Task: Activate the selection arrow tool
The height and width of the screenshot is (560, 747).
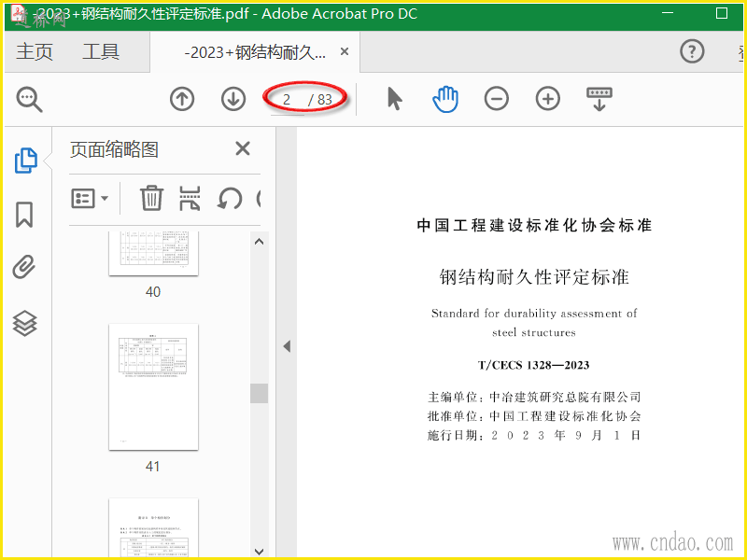Action: click(x=395, y=99)
